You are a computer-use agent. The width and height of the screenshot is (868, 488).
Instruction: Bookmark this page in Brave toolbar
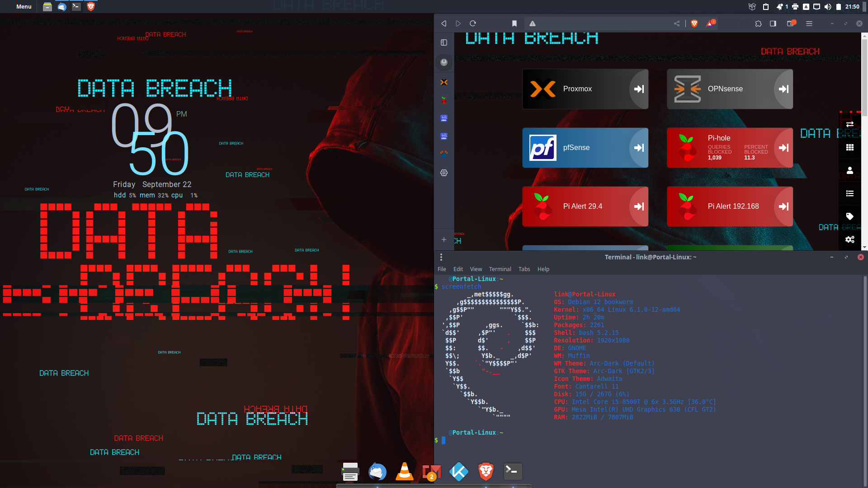pos(514,23)
